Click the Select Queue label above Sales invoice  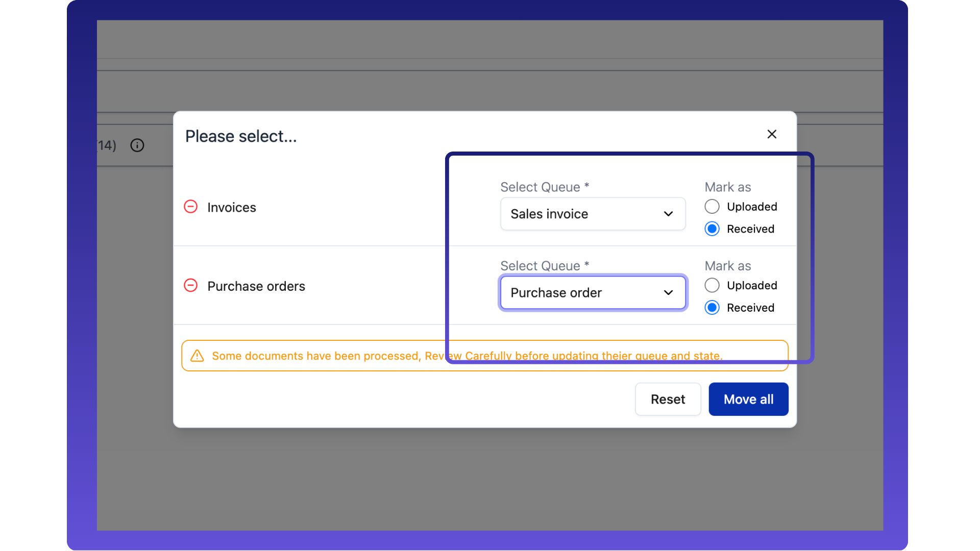(544, 187)
